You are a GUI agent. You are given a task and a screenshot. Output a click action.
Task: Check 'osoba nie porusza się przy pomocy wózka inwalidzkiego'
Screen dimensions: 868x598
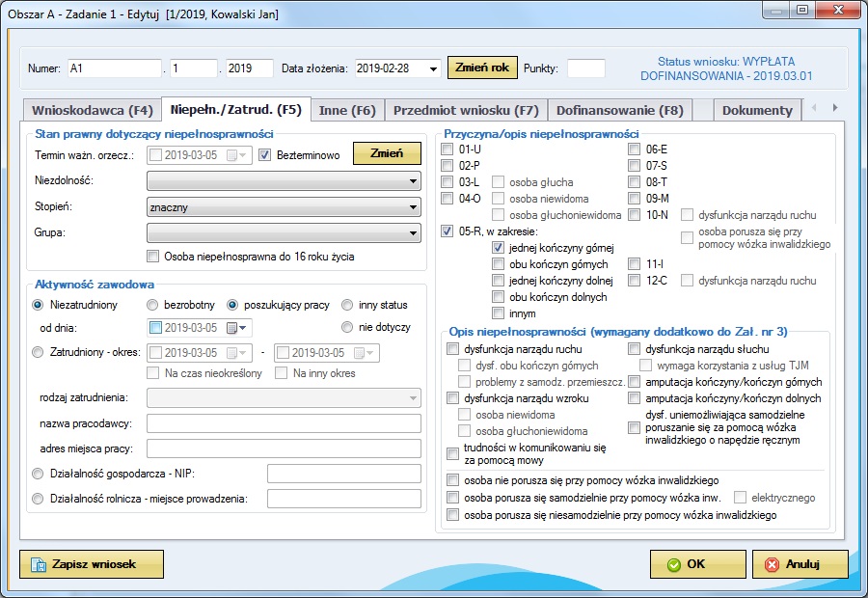pyautogui.click(x=453, y=480)
